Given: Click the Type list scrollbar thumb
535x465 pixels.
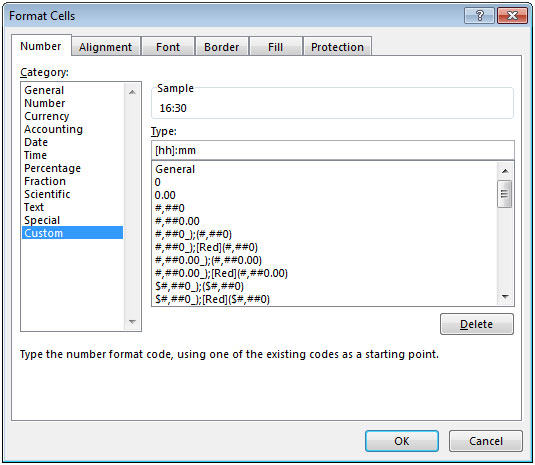Looking at the screenshot, I should coord(505,194).
